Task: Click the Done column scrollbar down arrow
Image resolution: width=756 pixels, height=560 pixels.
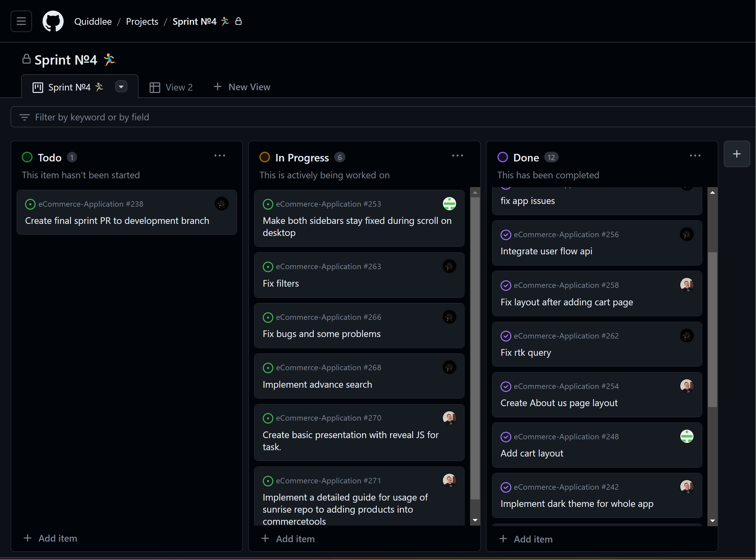Action: pos(712,520)
